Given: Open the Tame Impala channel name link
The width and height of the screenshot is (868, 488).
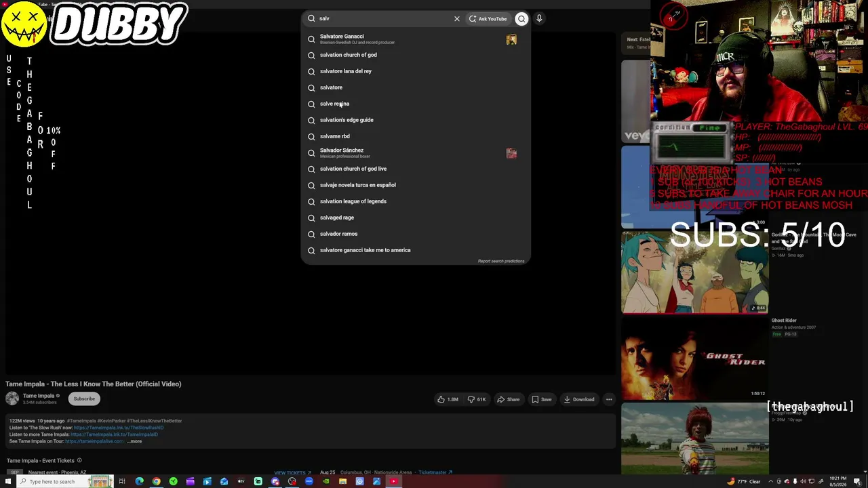Looking at the screenshot, I should point(39,396).
